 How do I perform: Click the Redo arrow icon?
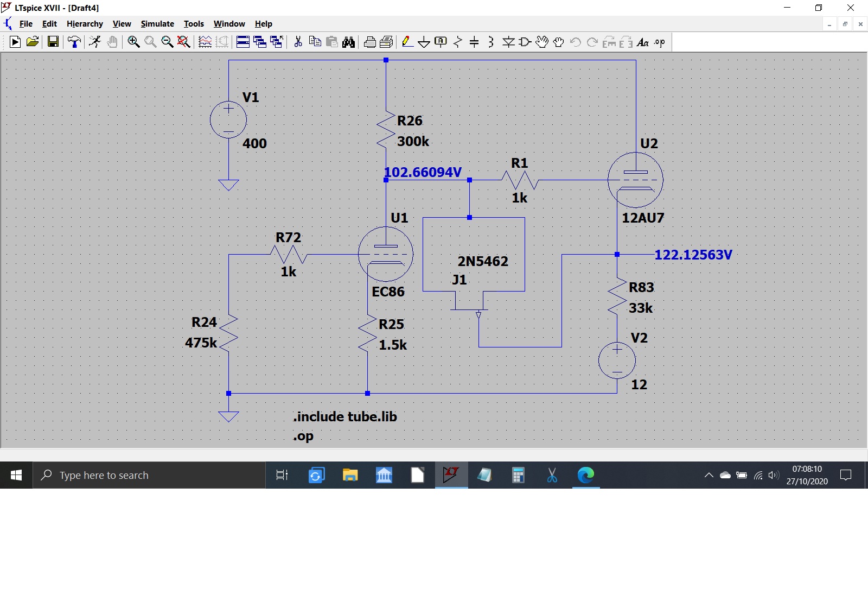592,42
